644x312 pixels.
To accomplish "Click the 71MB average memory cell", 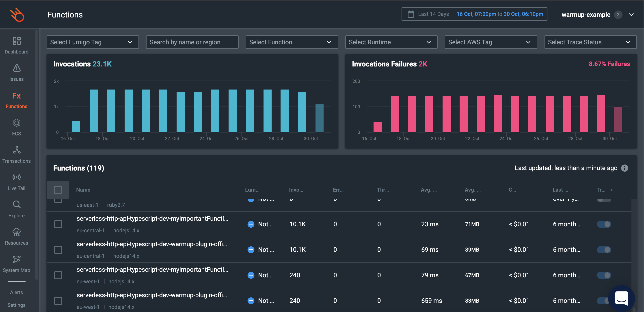I will coord(472,224).
